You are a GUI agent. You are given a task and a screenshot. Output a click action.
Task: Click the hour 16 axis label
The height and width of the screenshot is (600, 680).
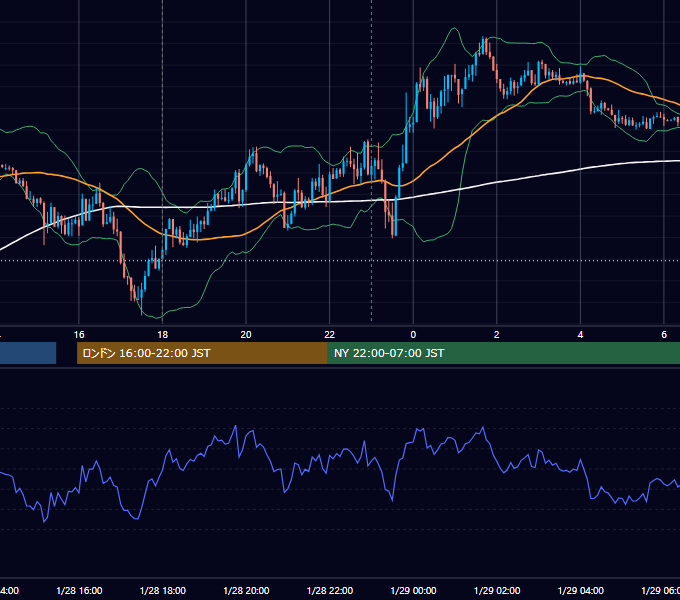(x=79, y=335)
